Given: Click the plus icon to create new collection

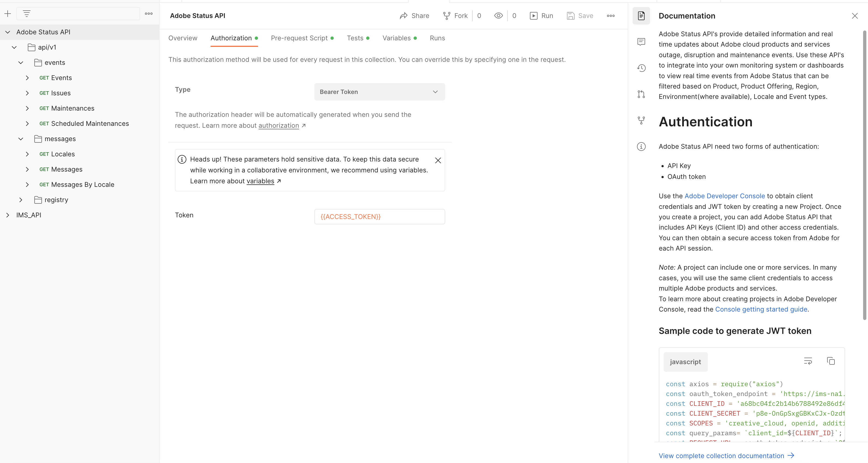Looking at the screenshot, I should pyautogui.click(x=7, y=13).
